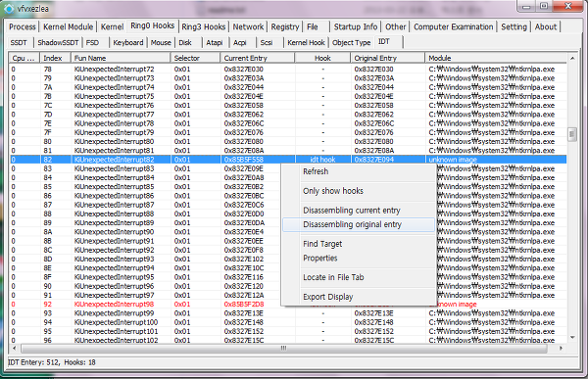588x379 pixels.
Task: Switch to the Scsi sub-tab
Action: [267, 43]
